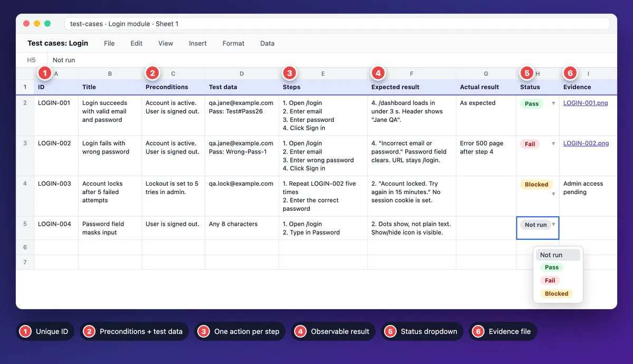Select cell 'Error 500 page after step 4'
633x364 pixels.
[x=486, y=156]
